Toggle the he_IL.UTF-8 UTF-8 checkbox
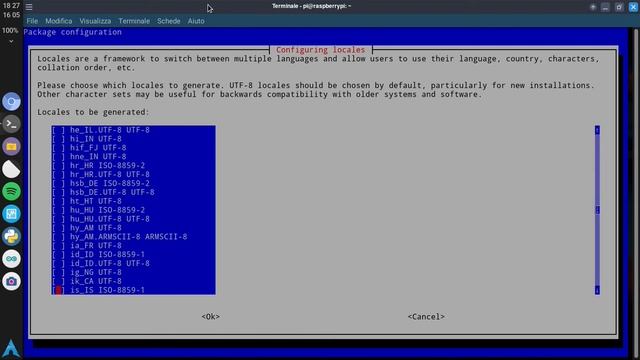This screenshot has height=360, width=640. 58,130
